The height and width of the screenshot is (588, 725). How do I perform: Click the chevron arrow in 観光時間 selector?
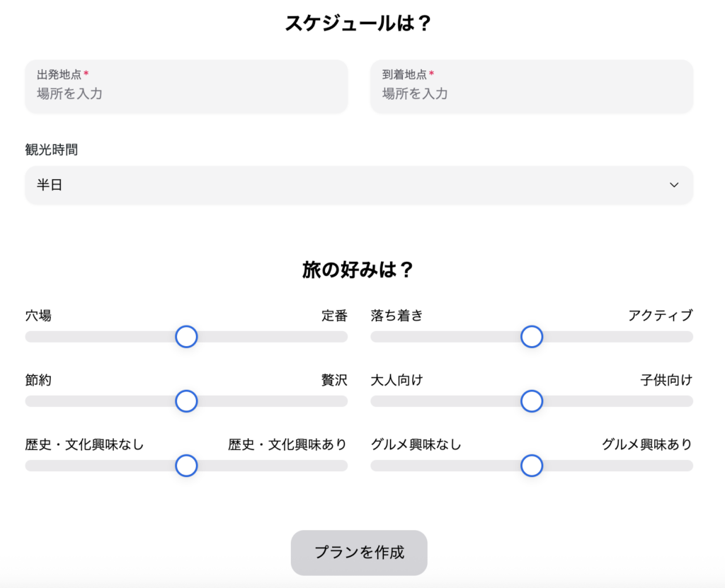pos(674,185)
